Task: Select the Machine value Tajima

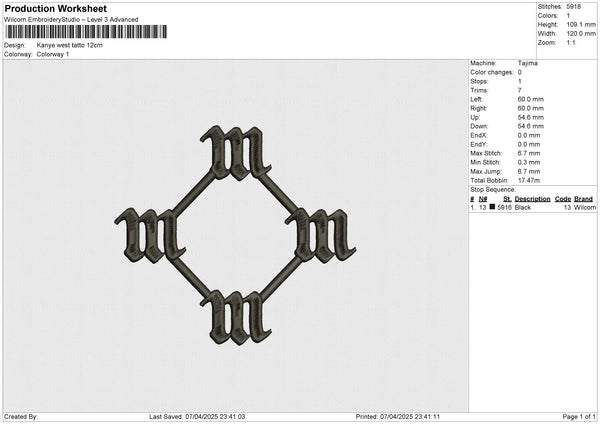Action: pyautogui.click(x=527, y=63)
